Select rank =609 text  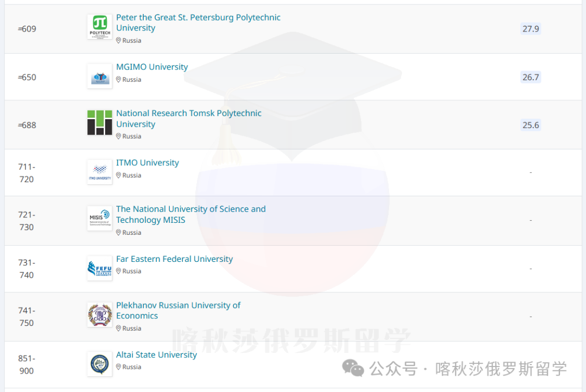tap(27, 29)
